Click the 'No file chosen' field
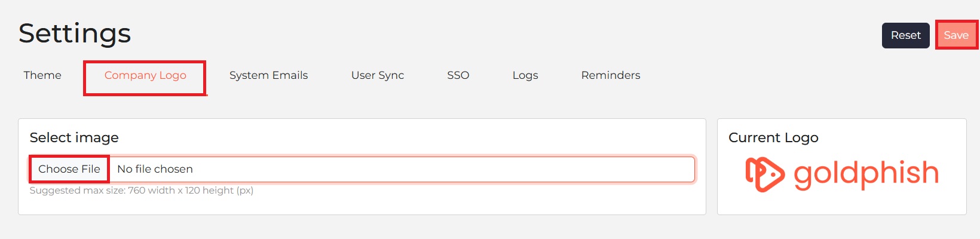This screenshot has height=239, width=980. point(402,169)
